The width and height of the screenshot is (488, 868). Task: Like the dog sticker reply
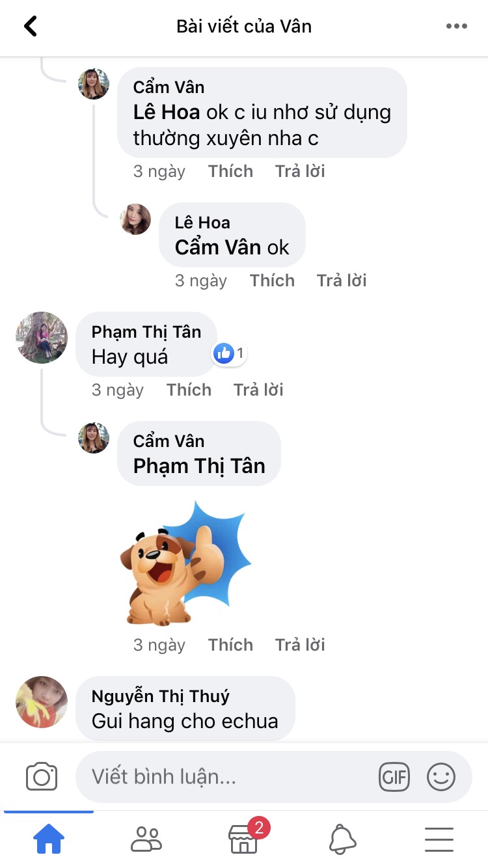point(230,645)
